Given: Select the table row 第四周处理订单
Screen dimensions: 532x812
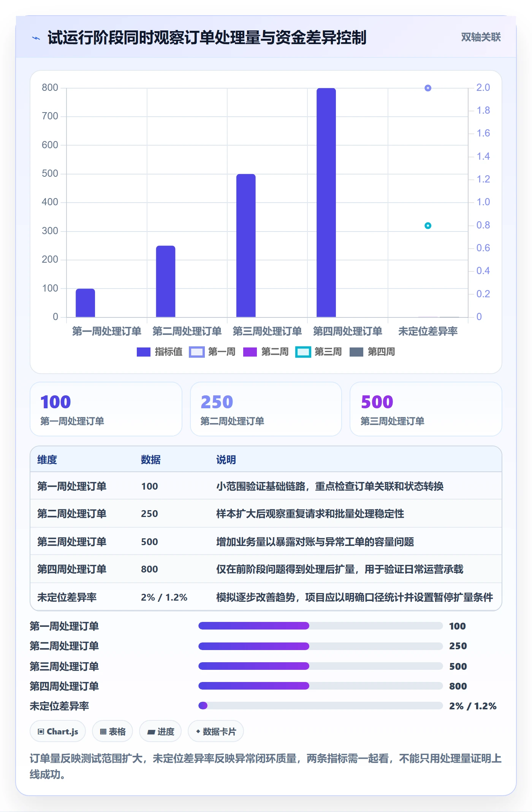Looking at the screenshot, I should (x=266, y=569).
